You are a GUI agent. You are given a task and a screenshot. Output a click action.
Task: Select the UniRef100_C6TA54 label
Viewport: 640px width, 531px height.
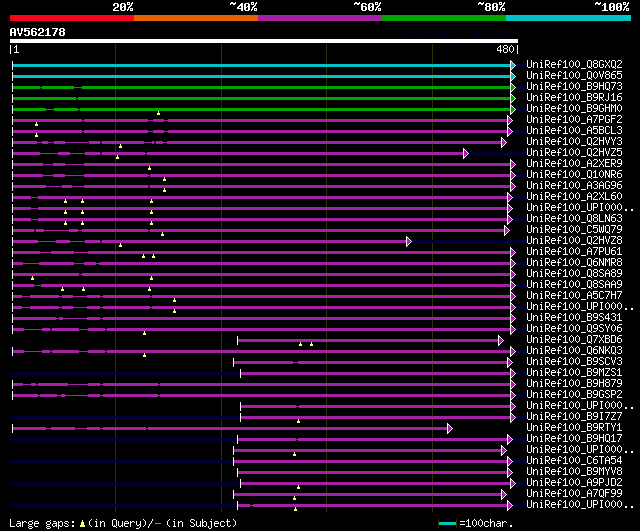click(x=574, y=461)
